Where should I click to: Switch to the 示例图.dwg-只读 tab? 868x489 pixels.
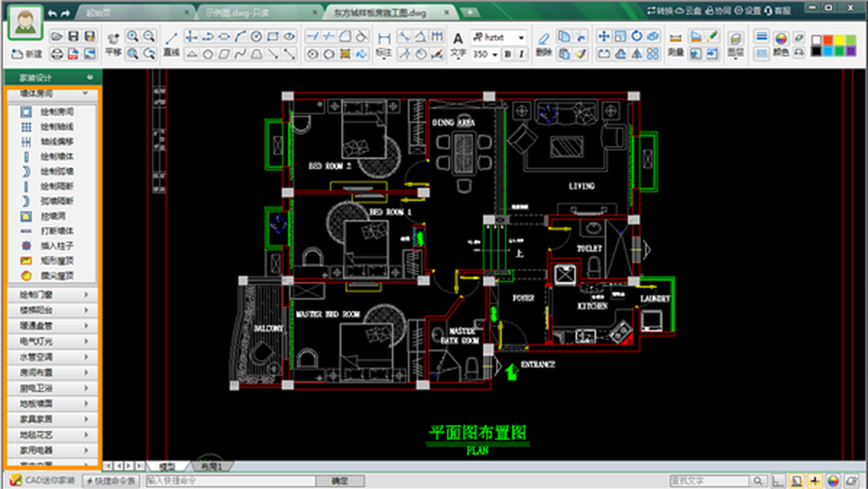click(259, 12)
